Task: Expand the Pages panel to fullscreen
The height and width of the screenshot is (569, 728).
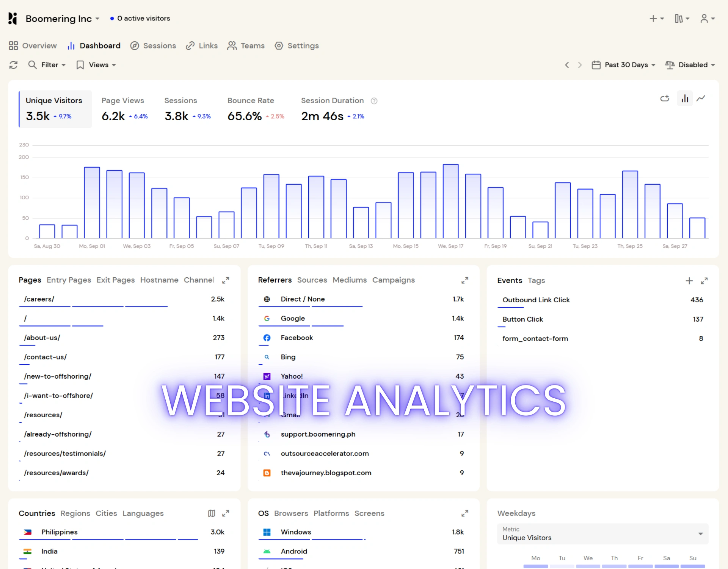Action: click(226, 280)
